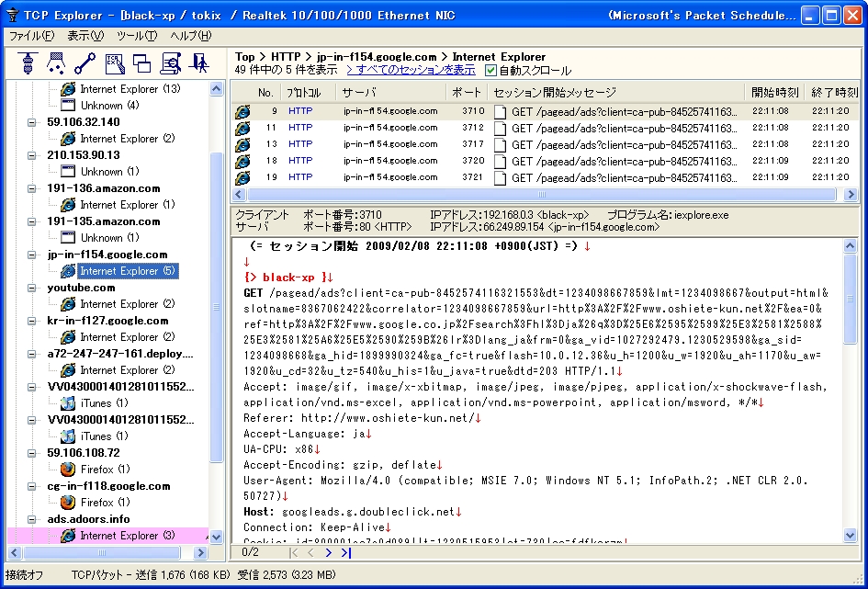
Task: Click the 接続オフ status bar text
Action: (25, 575)
